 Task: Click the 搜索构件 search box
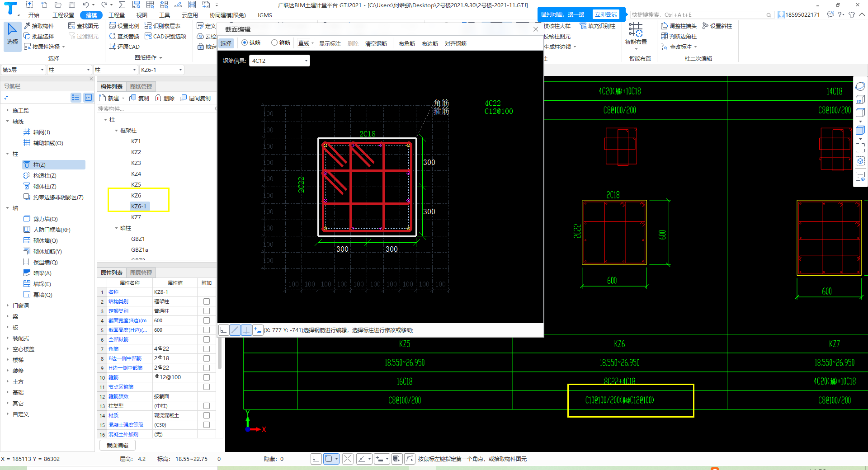[x=156, y=108]
